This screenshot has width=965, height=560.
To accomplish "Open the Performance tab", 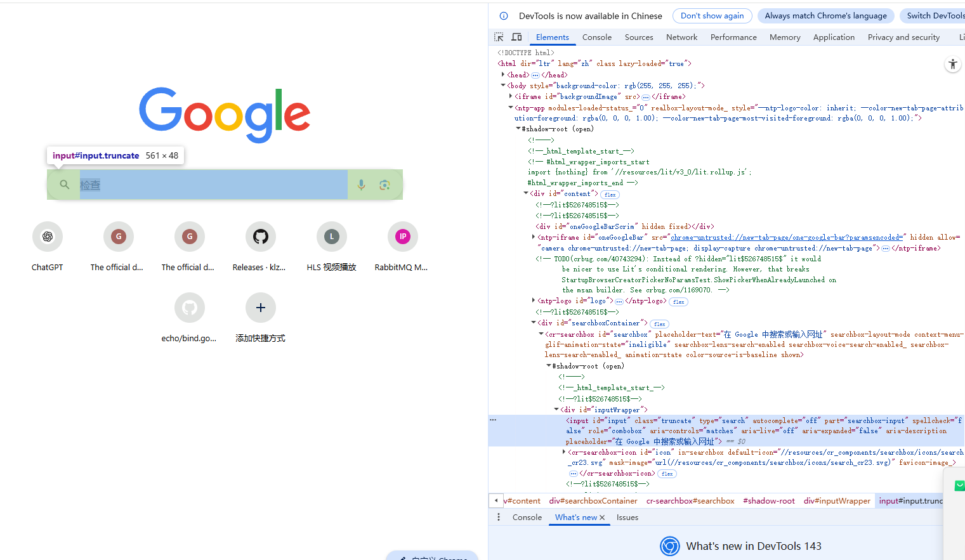I will click(x=733, y=37).
